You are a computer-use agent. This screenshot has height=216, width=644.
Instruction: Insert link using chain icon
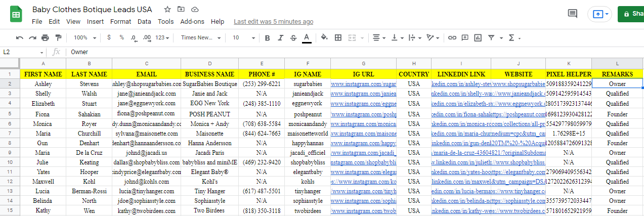452,37
